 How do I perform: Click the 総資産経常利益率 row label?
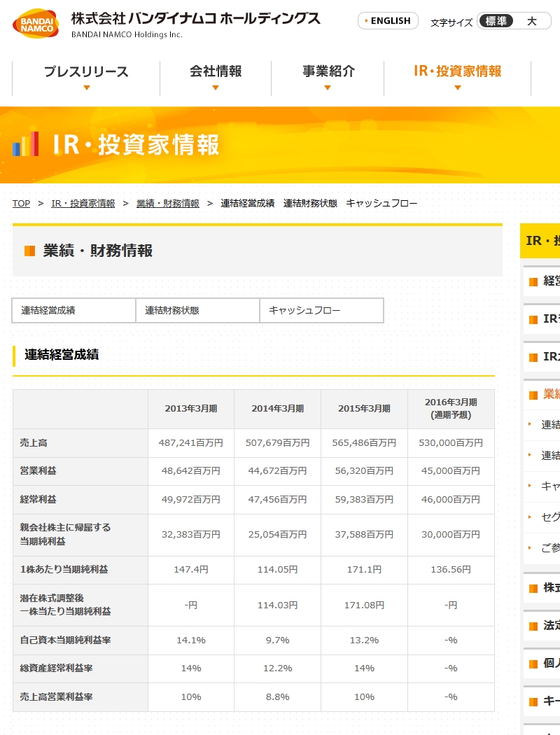pos(56,668)
